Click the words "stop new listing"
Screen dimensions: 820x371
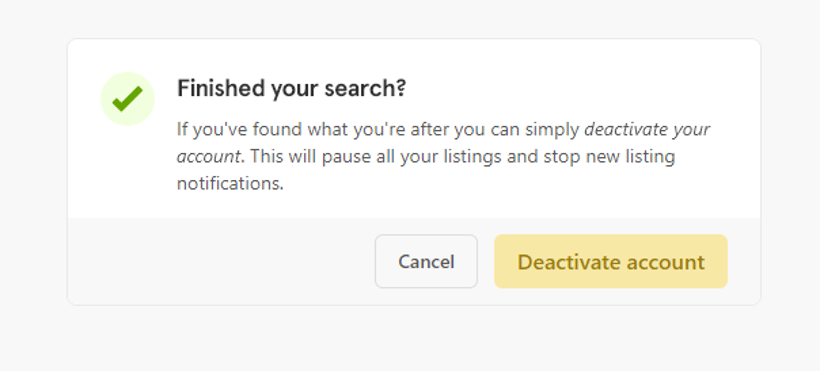point(609,156)
